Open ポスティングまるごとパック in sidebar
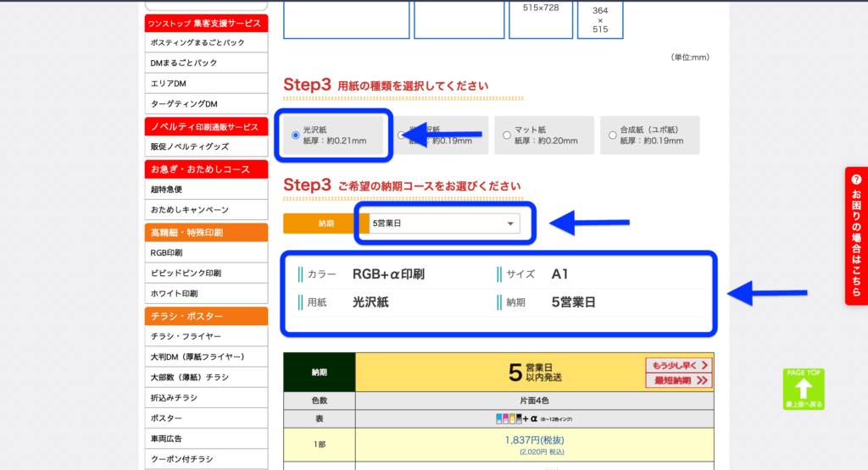Screen dimensions: 868x470 pyautogui.click(x=206, y=42)
